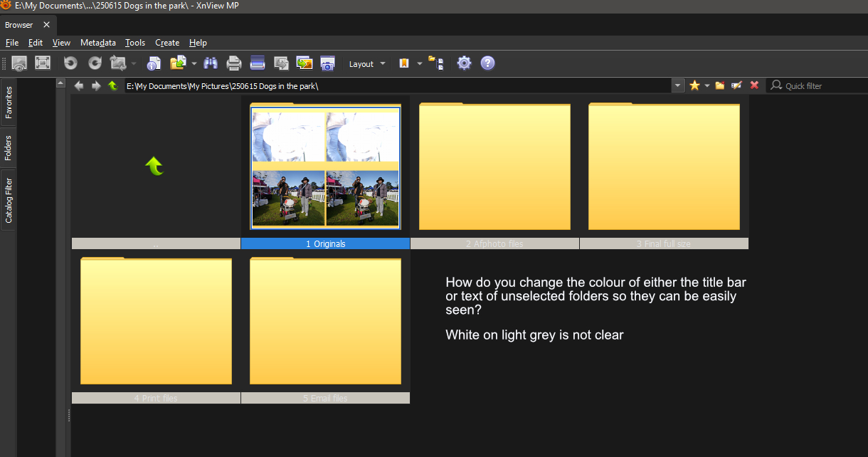Select the 5 Email files folder
Screen dimensions: 868x457
pyautogui.click(x=325, y=320)
